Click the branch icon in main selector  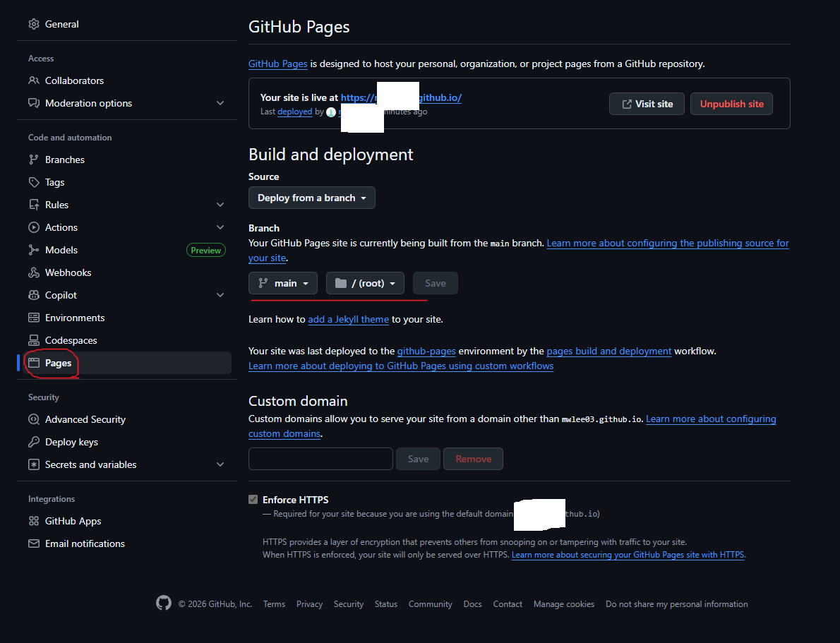pos(263,283)
